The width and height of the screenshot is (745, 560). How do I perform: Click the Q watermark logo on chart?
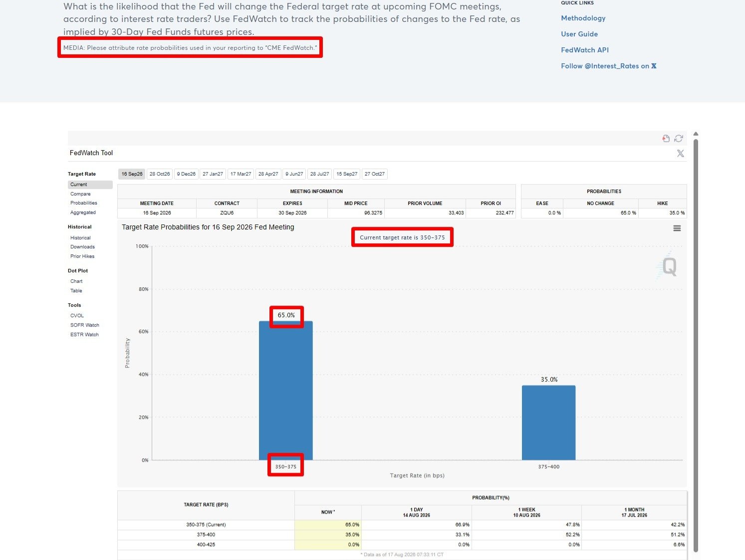tap(667, 266)
